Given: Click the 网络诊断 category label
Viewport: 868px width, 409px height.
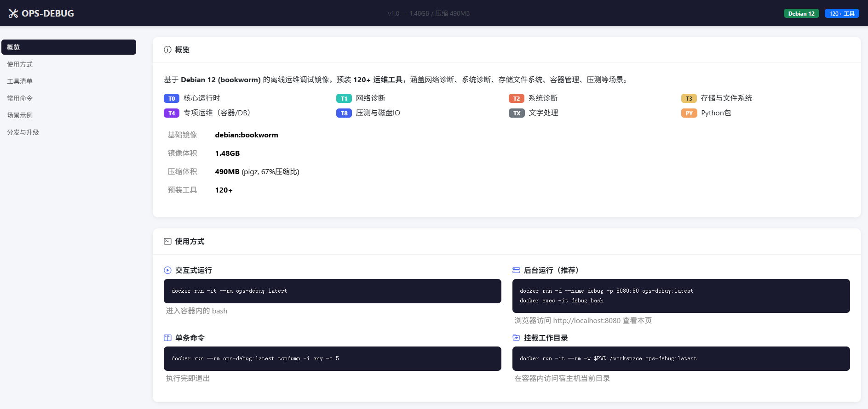Looking at the screenshot, I should pos(371,98).
